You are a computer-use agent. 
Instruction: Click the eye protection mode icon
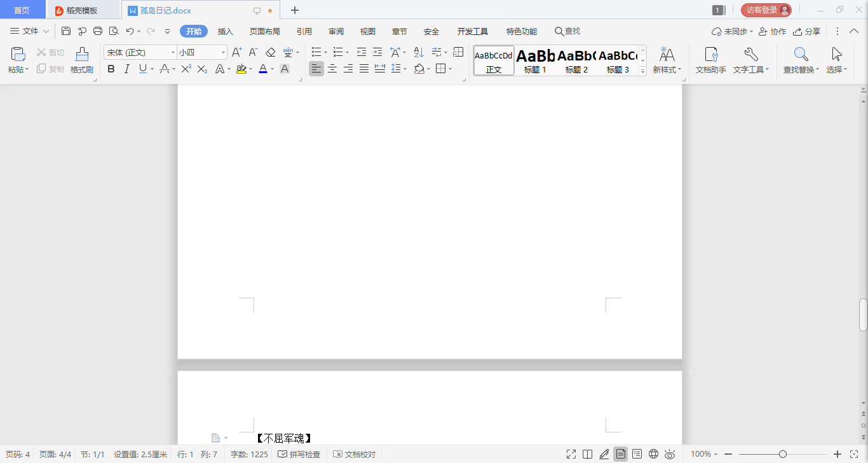(x=670, y=454)
